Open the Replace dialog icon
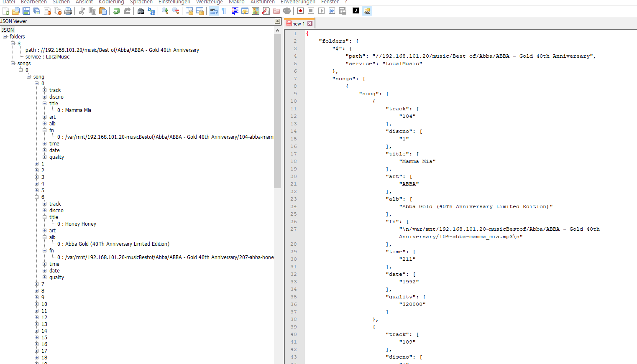The width and height of the screenshot is (637, 364). (x=151, y=11)
